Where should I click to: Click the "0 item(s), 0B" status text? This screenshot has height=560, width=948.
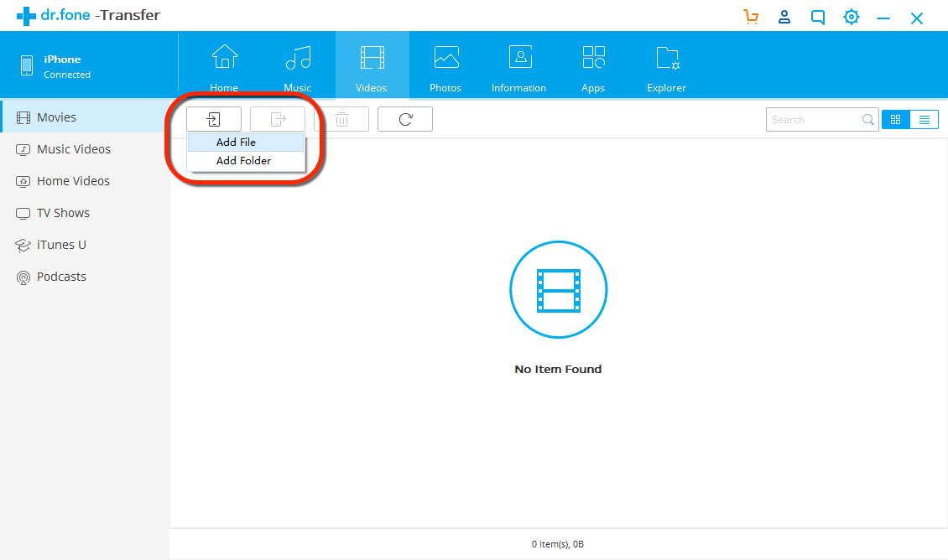(558, 544)
